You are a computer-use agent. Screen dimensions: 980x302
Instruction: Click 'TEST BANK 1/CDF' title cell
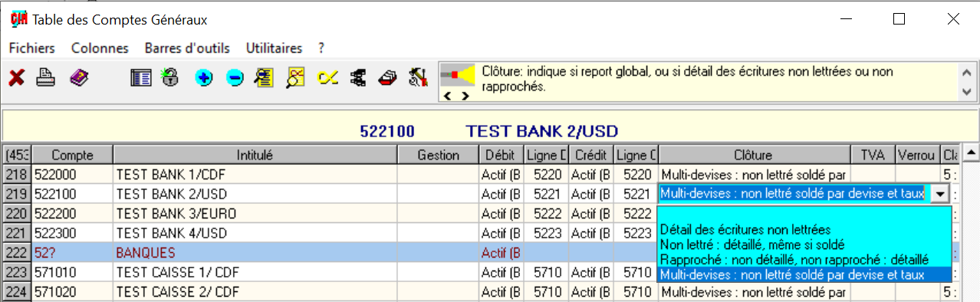tap(255, 175)
